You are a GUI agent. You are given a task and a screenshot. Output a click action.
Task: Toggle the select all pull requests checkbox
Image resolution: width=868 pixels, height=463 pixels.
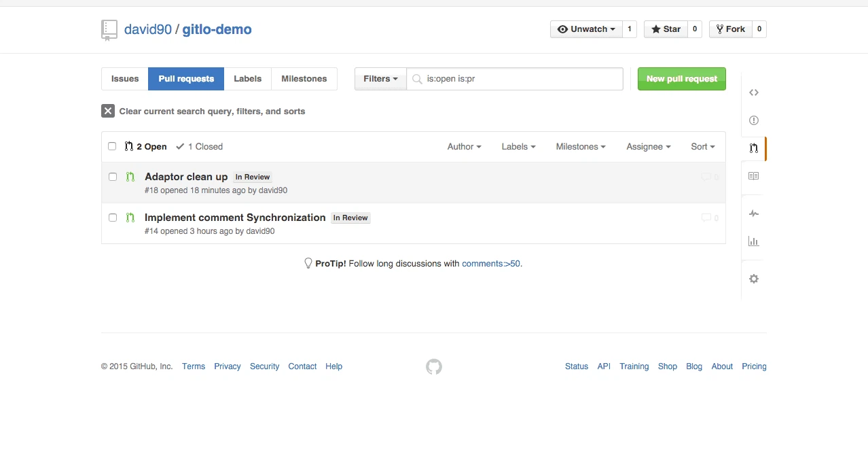tap(113, 146)
